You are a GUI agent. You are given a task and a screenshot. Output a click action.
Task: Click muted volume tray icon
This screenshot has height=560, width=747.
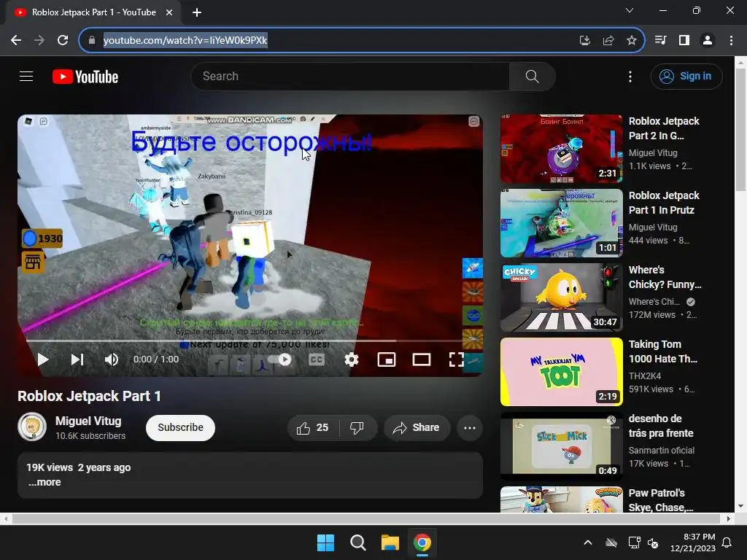[653, 542]
